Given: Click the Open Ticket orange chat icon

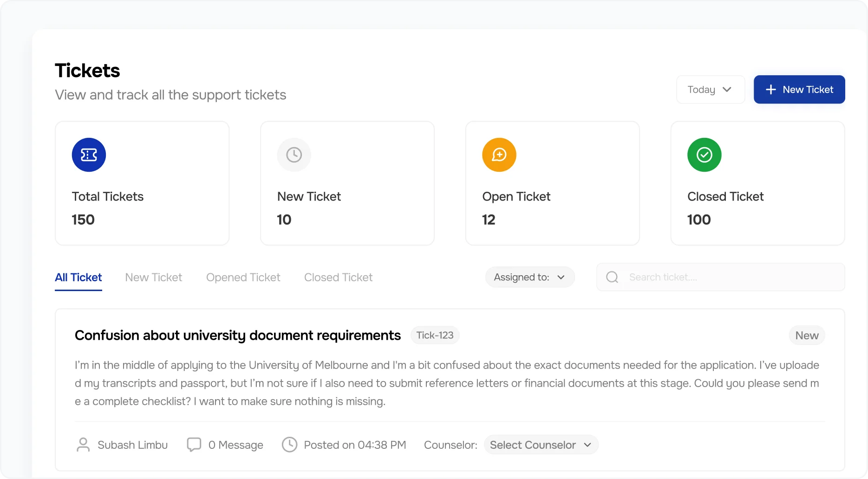Looking at the screenshot, I should [x=499, y=155].
